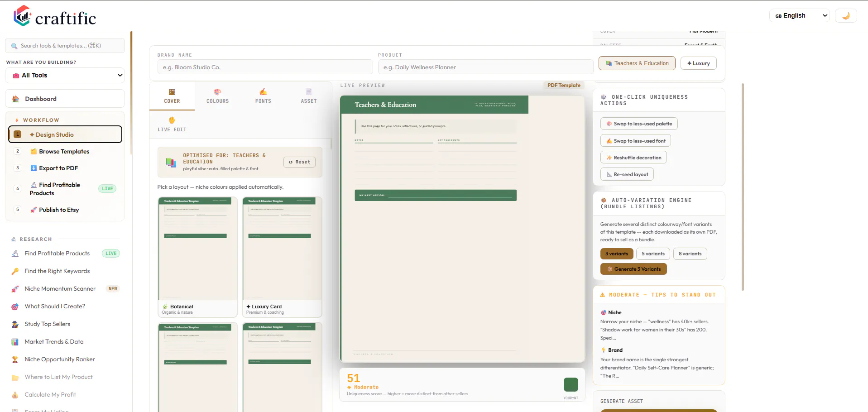868x412 pixels.
Task: Select the Teachers & Education niche chip
Action: coord(637,63)
